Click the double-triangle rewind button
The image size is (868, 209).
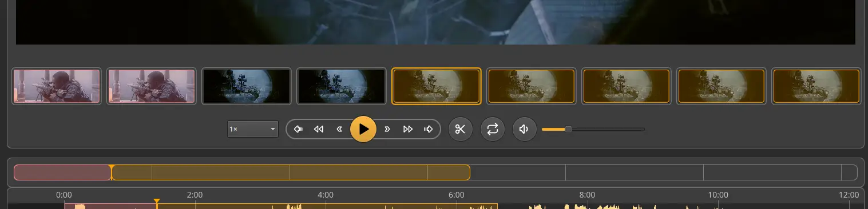tap(319, 129)
